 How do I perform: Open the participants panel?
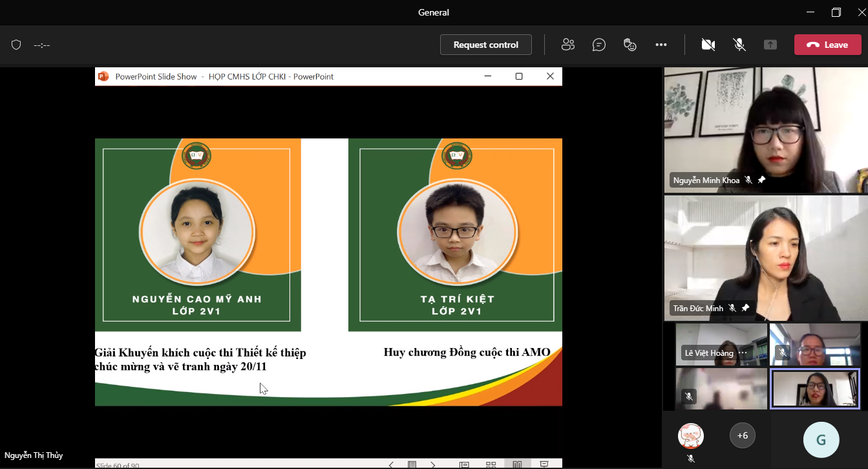point(568,45)
